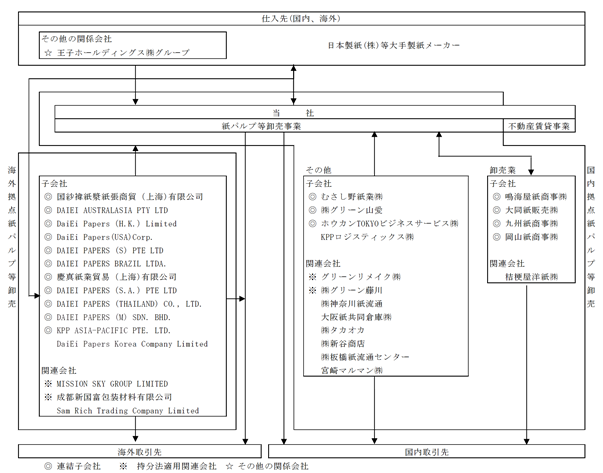Click the 当社 box label
The image size is (603, 473).
click(293, 113)
